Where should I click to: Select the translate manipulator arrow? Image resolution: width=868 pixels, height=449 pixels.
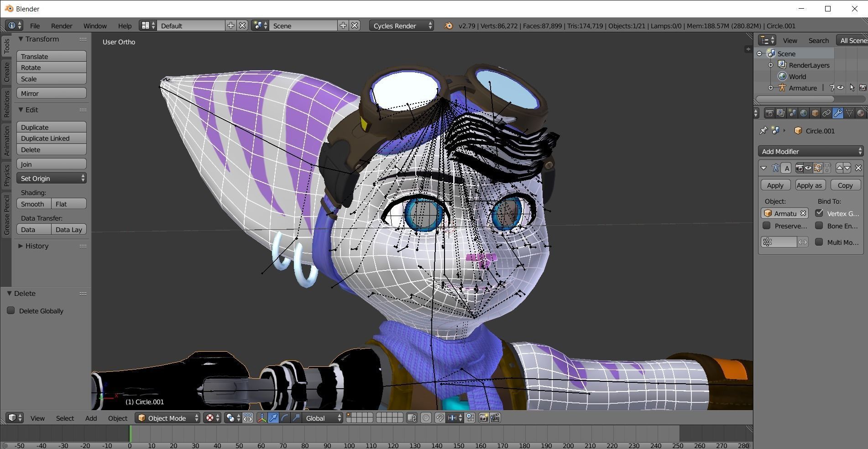point(273,418)
